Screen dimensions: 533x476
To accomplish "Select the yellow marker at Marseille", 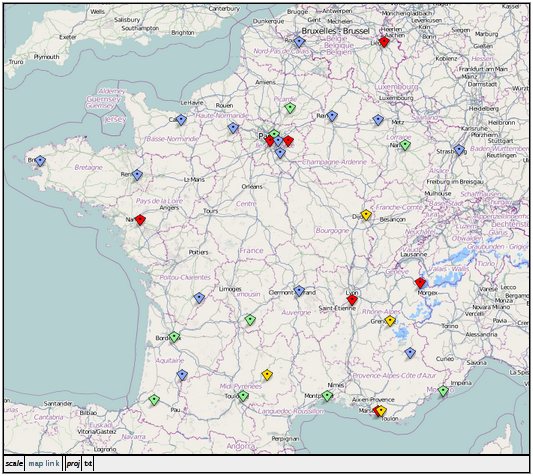I will click(381, 411).
